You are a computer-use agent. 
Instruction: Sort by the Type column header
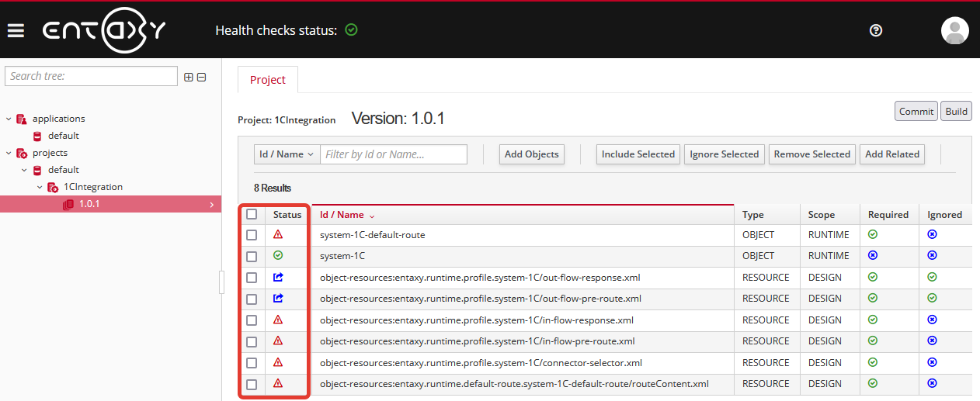click(753, 215)
